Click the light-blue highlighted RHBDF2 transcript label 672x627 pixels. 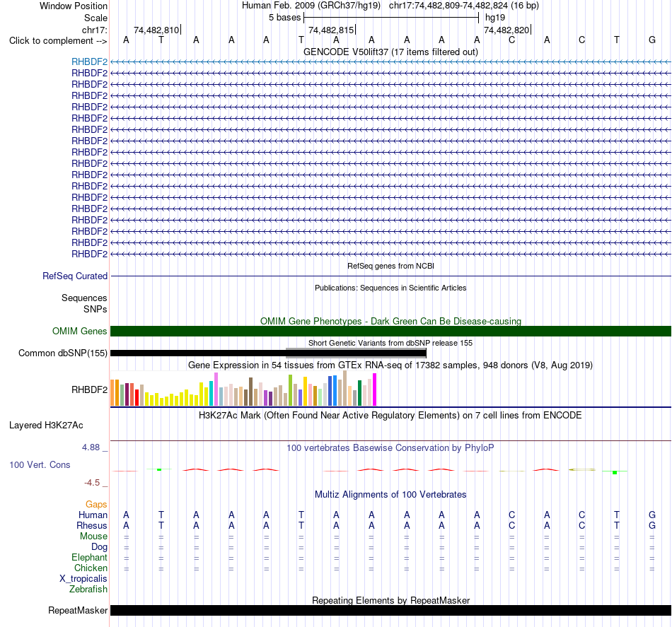(89, 61)
